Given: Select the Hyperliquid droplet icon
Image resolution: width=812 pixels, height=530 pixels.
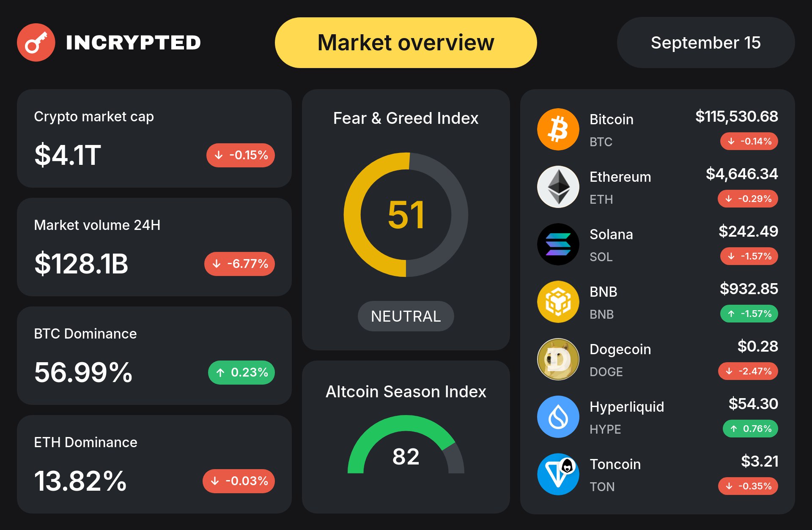Looking at the screenshot, I should [558, 417].
